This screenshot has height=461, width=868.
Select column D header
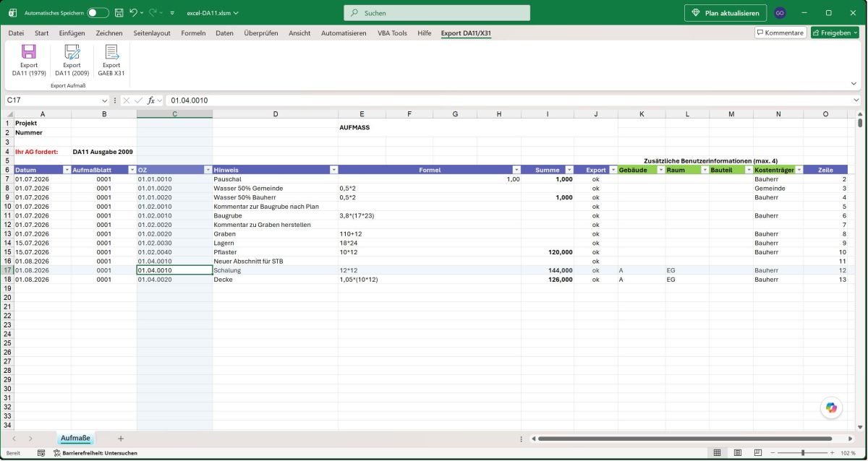(x=276, y=114)
